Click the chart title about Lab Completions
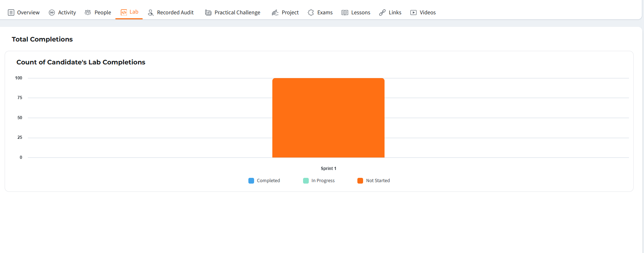The image size is (644, 253). [x=81, y=62]
